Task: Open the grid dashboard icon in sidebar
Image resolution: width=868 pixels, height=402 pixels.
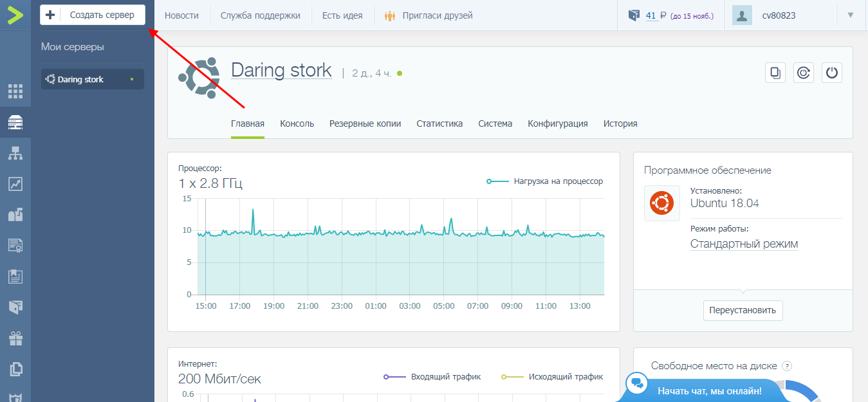Action: [15, 91]
